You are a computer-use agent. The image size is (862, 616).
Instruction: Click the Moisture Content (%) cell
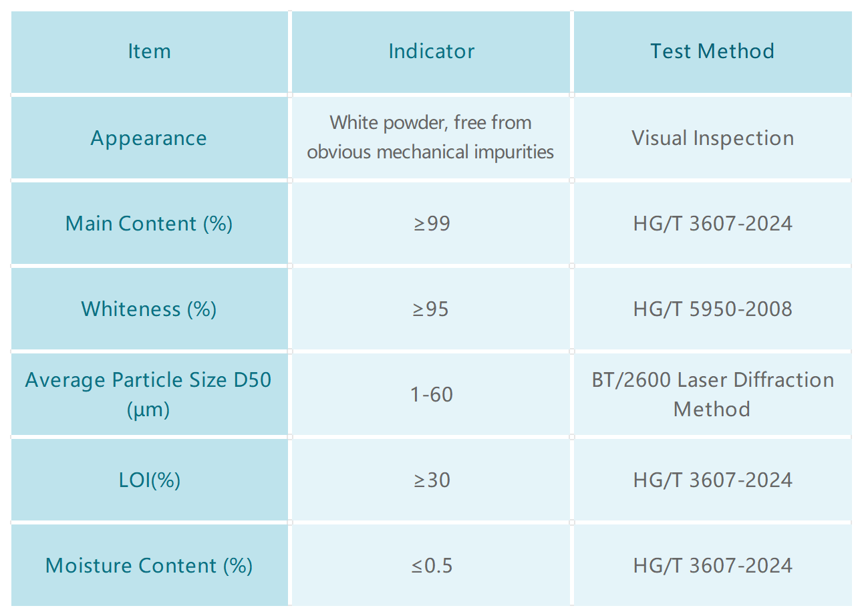[149, 566]
